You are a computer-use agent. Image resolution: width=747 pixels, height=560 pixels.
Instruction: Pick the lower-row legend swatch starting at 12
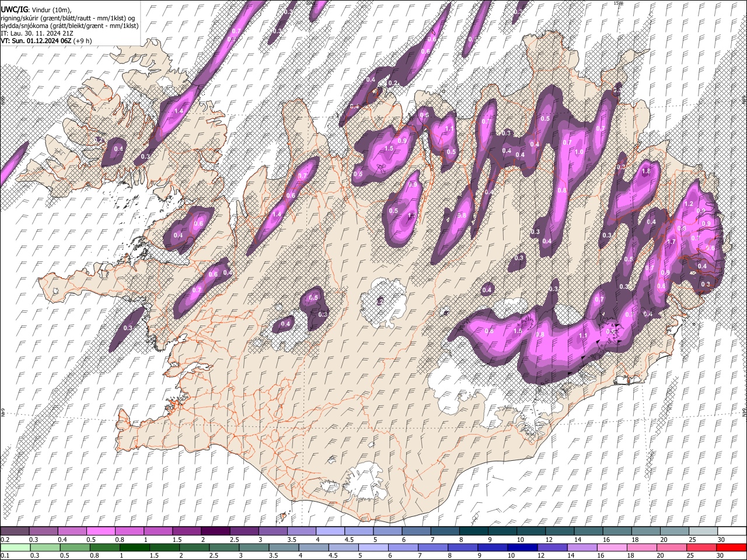tap(551, 547)
